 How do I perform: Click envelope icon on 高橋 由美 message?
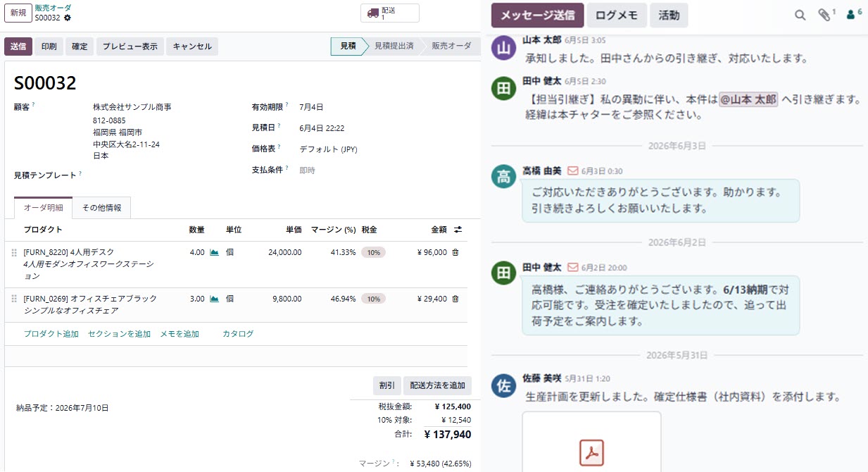572,170
